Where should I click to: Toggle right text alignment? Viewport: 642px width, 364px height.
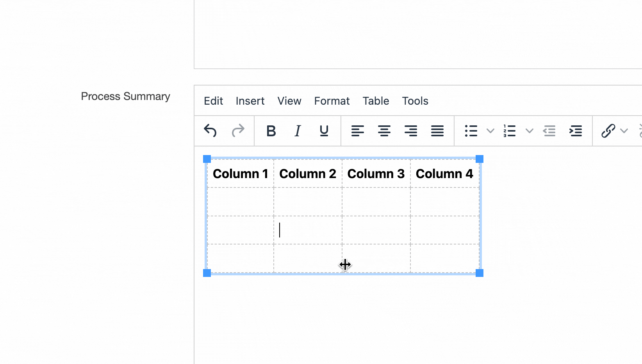411,131
